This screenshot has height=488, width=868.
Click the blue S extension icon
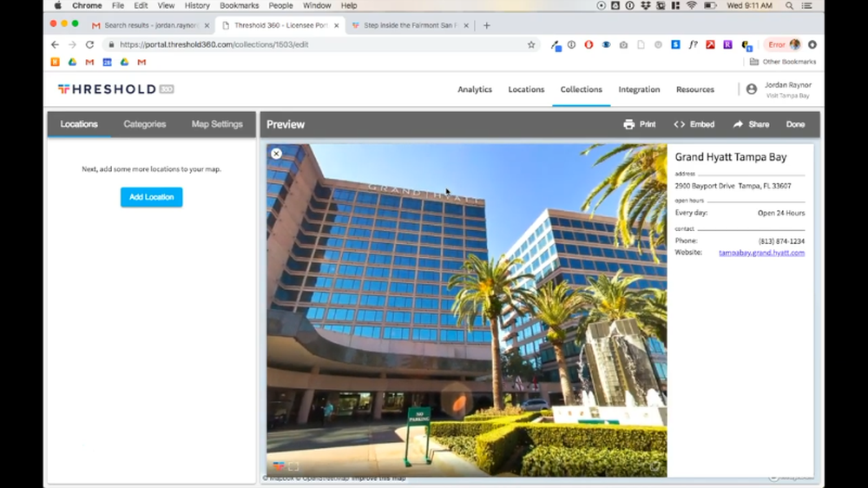675,44
